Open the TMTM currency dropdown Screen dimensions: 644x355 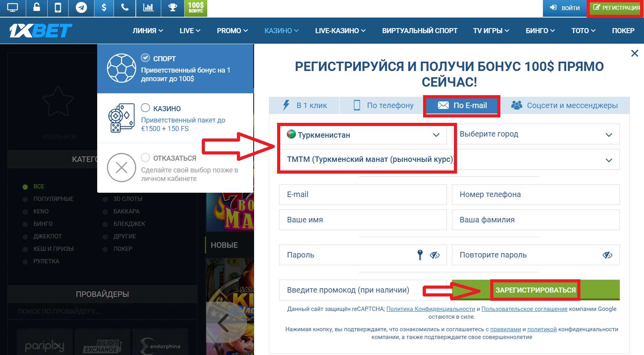(449, 160)
